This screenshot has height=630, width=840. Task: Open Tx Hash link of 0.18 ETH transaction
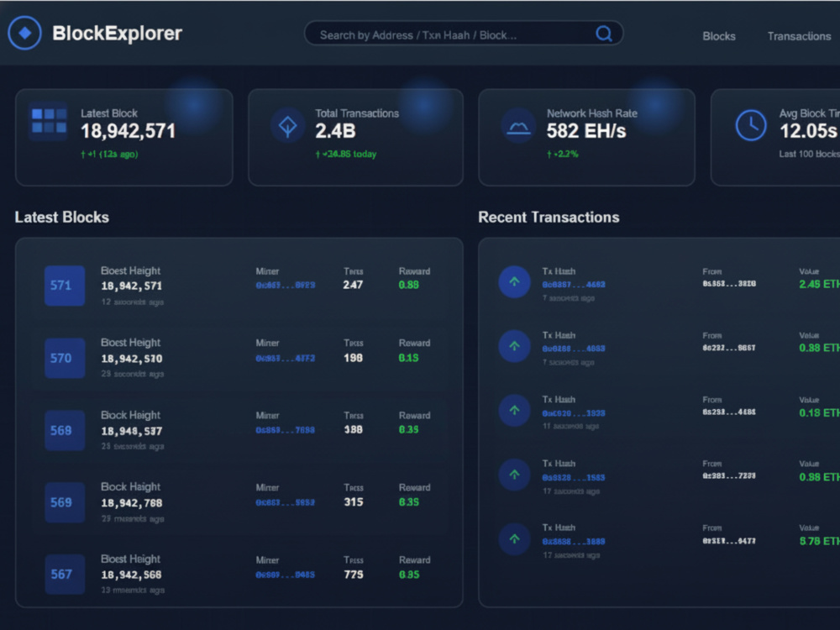574,413
